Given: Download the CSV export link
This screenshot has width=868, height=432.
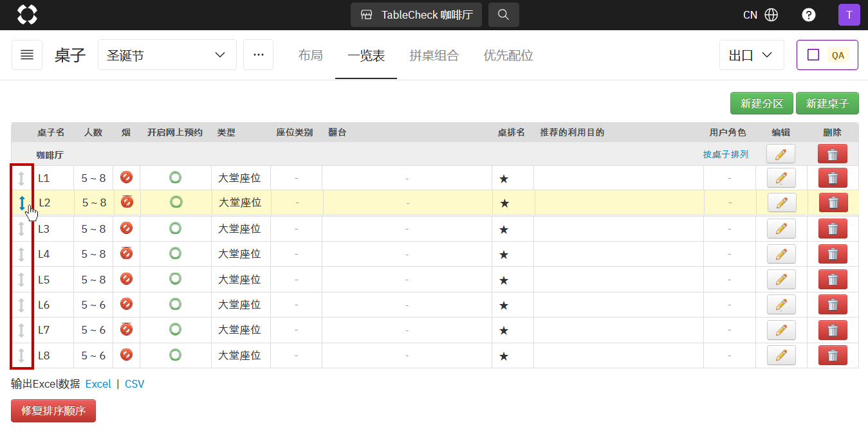Looking at the screenshot, I should click(134, 384).
